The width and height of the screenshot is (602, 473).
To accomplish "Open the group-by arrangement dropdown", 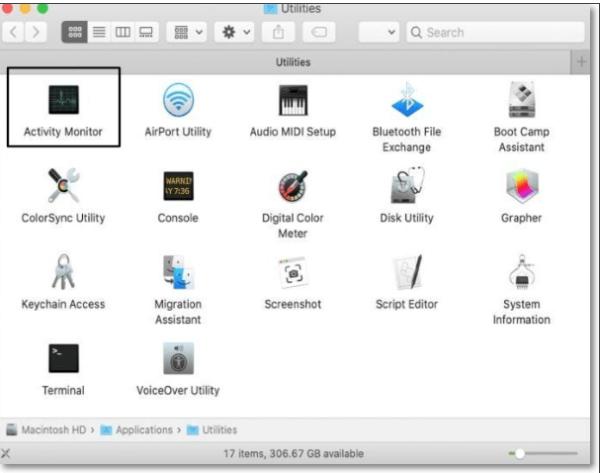I will coord(187,32).
